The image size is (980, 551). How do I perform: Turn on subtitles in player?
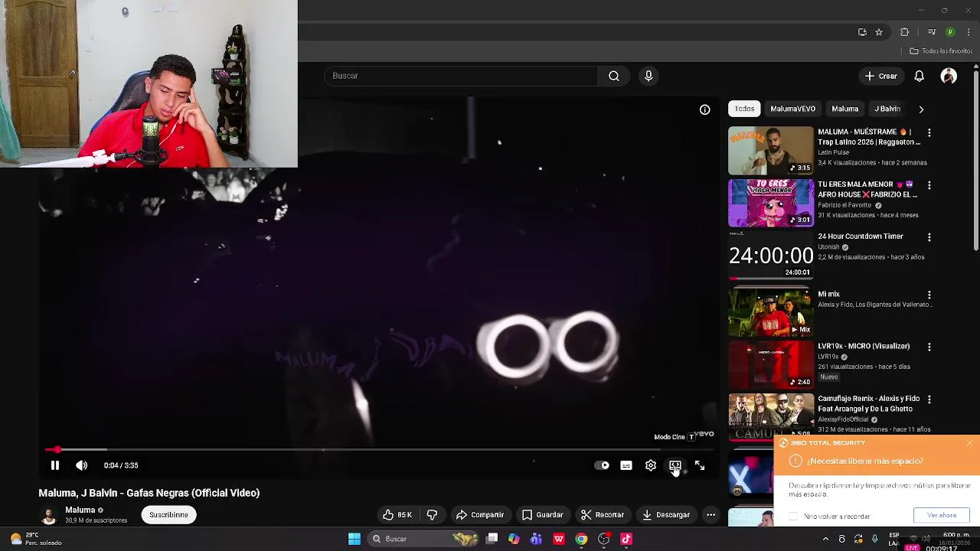coord(626,465)
